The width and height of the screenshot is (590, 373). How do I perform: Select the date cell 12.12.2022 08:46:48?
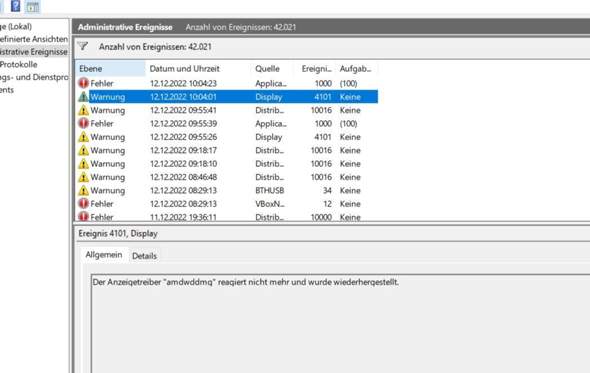pos(183,177)
